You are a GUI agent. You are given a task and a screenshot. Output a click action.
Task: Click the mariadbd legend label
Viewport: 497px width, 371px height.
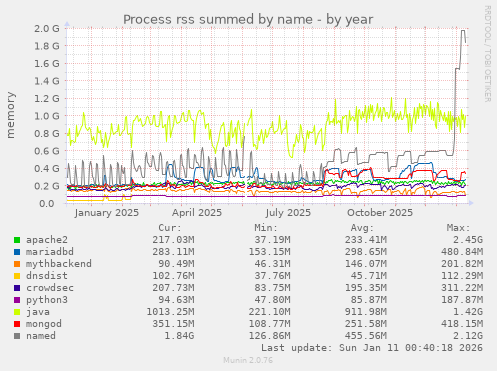point(50,252)
